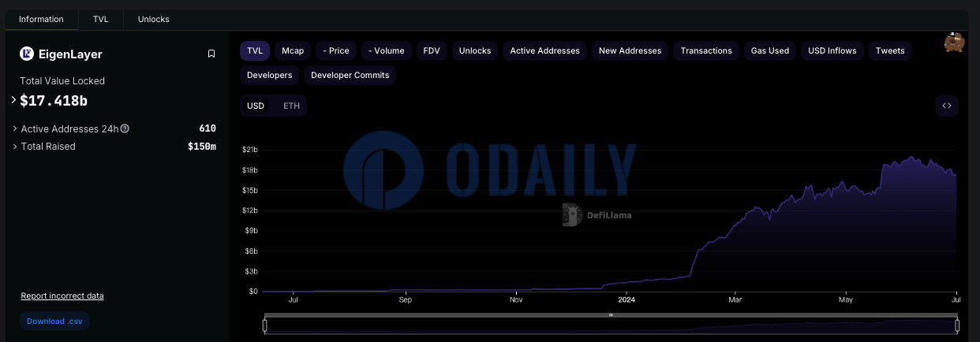
Task: Click the 2024 x-axis label
Action: tap(627, 299)
